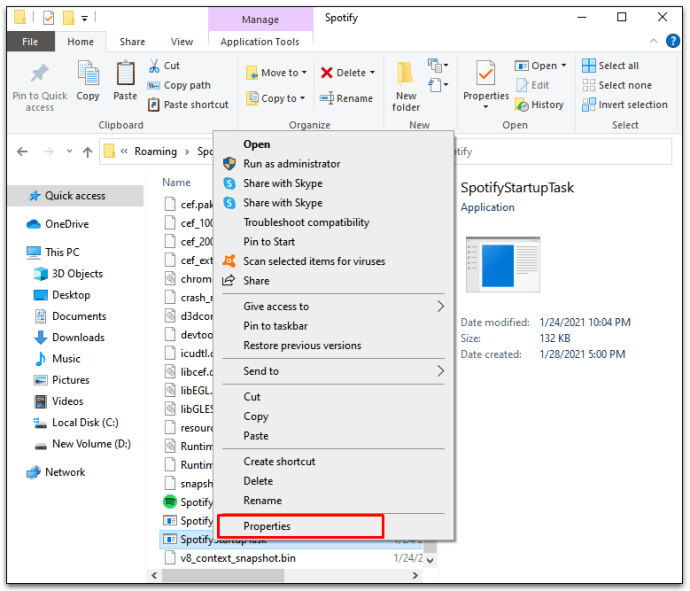
Task: Click New item icon in New group
Action: tap(437, 66)
